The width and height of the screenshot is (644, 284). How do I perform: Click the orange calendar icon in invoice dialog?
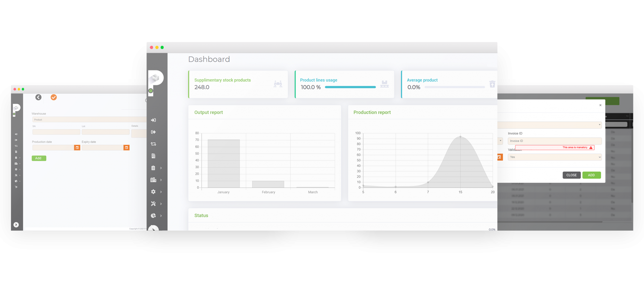500,157
